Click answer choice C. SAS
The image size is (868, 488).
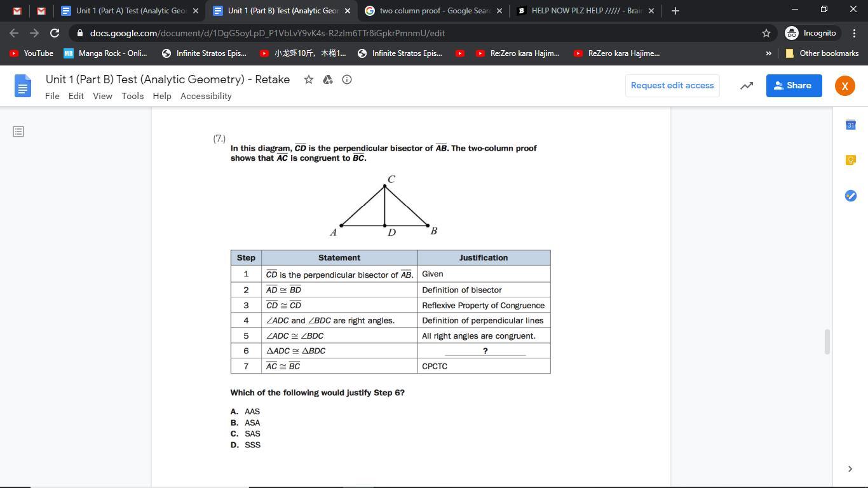(x=245, y=434)
